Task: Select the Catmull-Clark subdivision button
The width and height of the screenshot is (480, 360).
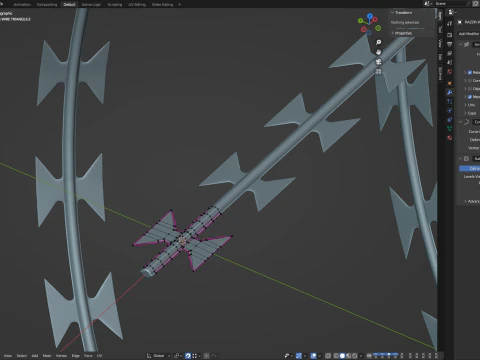Action: click(470, 169)
